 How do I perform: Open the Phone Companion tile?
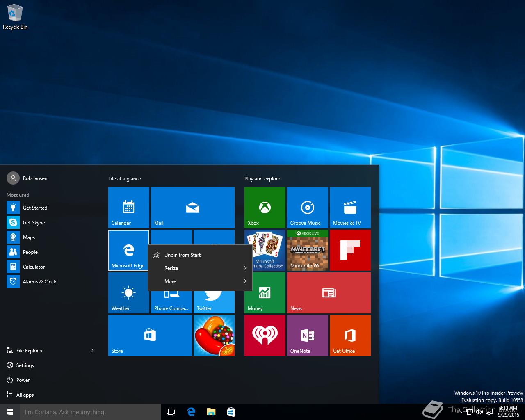[x=171, y=303]
